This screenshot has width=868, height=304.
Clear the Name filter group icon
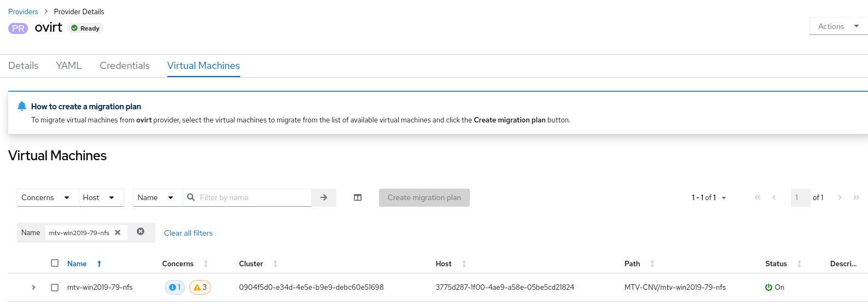[141, 232]
